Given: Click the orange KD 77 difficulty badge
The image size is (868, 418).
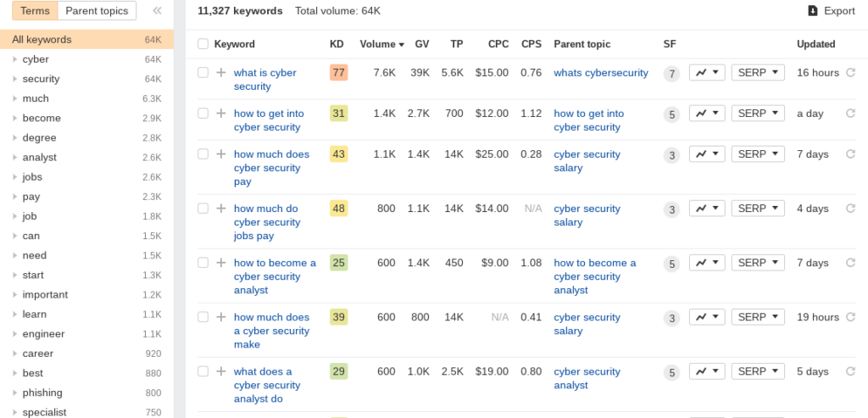Looking at the screenshot, I should pyautogui.click(x=338, y=73).
